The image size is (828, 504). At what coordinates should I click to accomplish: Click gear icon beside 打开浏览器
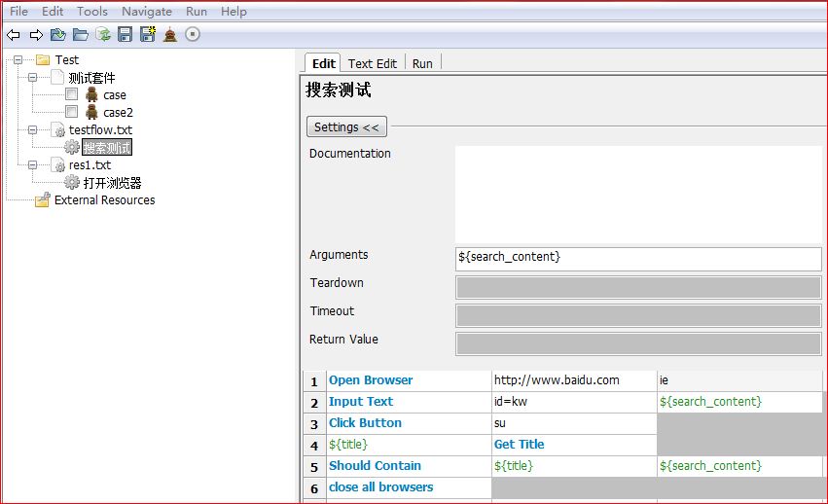tap(72, 182)
